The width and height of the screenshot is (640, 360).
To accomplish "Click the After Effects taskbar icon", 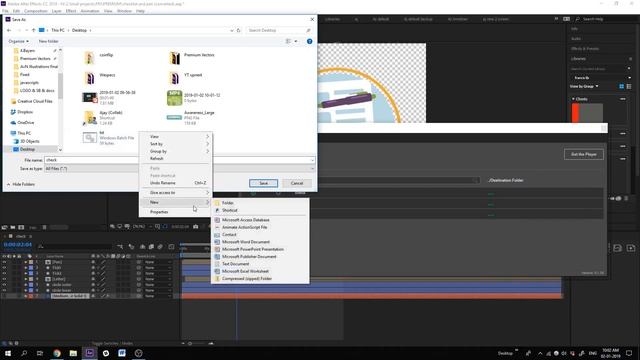I will (89, 353).
